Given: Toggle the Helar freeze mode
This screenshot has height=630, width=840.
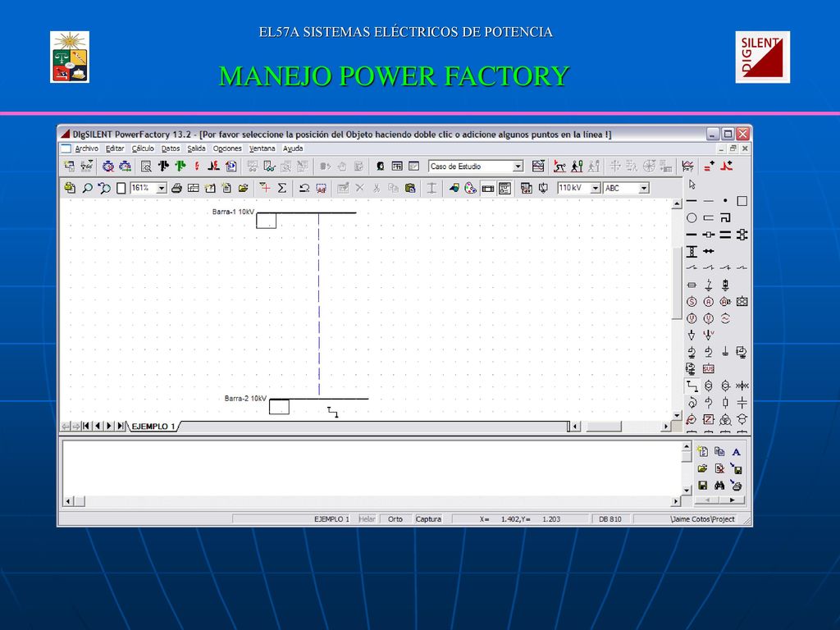Looking at the screenshot, I should [x=367, y=519].
